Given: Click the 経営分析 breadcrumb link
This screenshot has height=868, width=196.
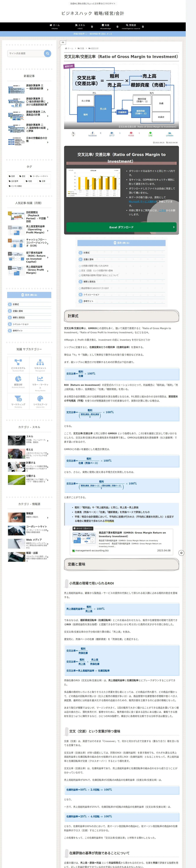Looking at the screenshot, I should [x=95, y=48].
